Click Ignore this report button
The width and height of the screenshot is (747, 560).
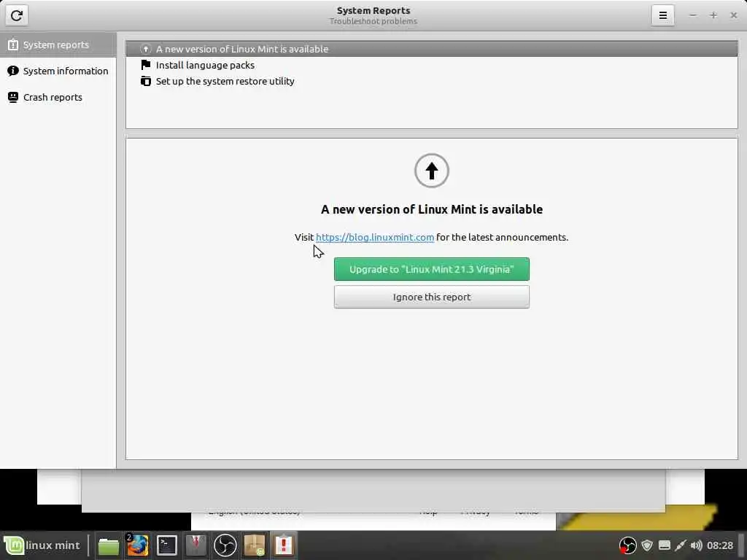pyautogui.click(x=432, y=297)
